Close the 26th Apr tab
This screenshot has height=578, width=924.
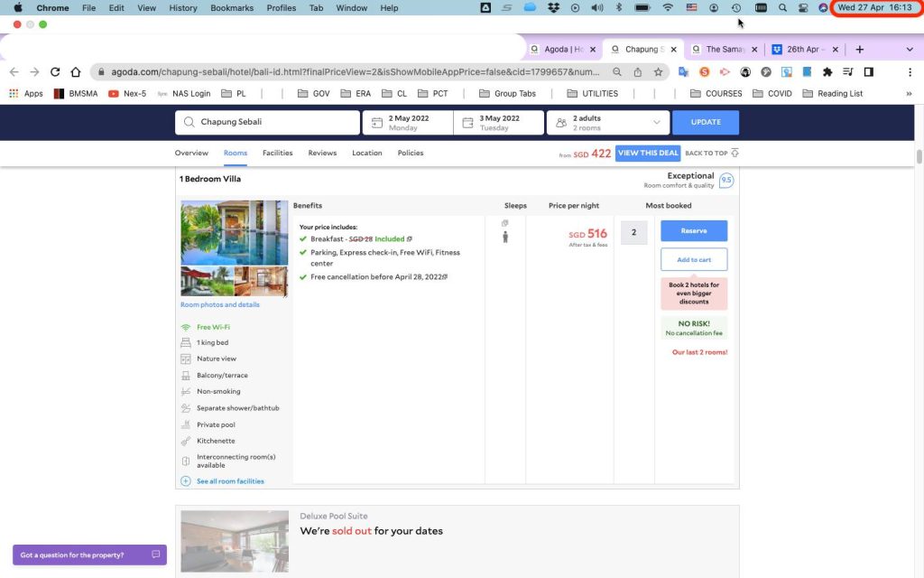pyautogui.click(x=835, y=50)
